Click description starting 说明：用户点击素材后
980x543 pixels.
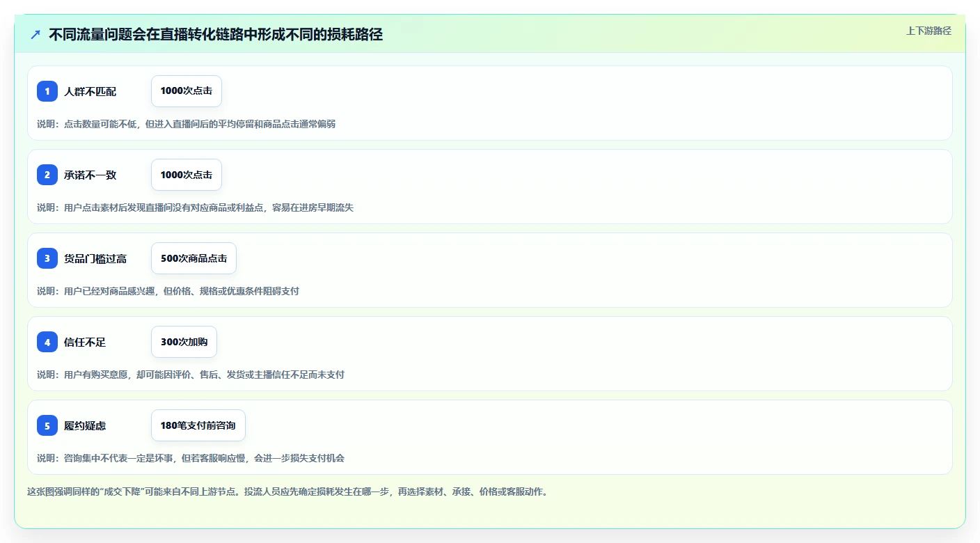click(195, 207)
